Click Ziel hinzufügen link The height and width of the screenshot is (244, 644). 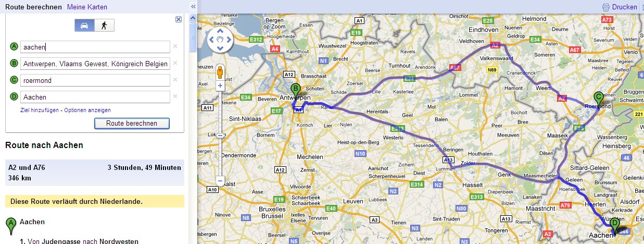point(40,110)
